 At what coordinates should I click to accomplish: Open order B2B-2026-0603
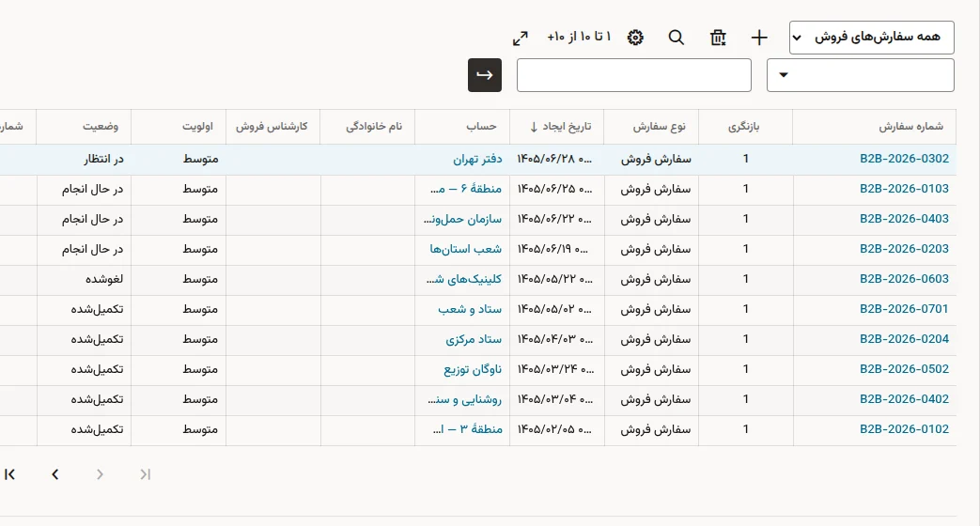904,279
